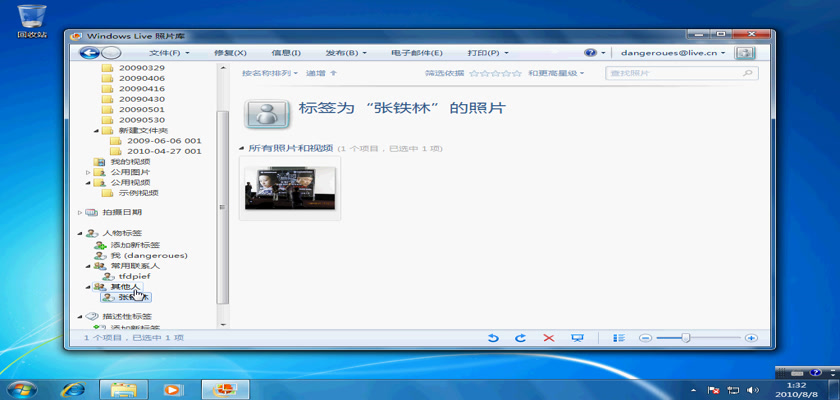Open the 文件(F) menu

point(169,52)
